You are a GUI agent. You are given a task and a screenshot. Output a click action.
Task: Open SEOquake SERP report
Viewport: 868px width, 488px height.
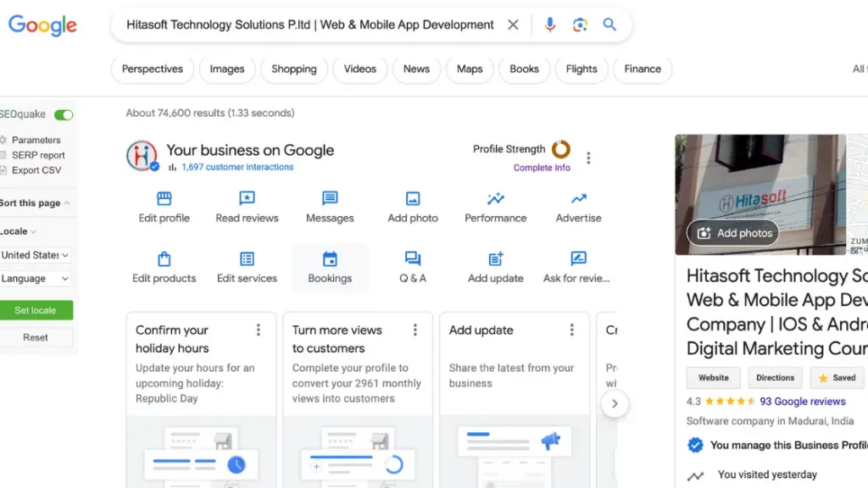click(38, 155)
